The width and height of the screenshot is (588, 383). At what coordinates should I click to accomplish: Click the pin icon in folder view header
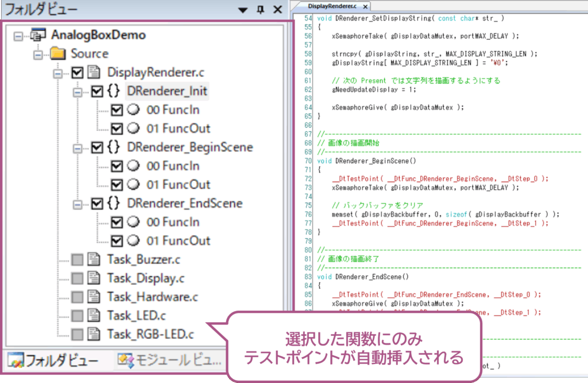click(x=261, y=10)
